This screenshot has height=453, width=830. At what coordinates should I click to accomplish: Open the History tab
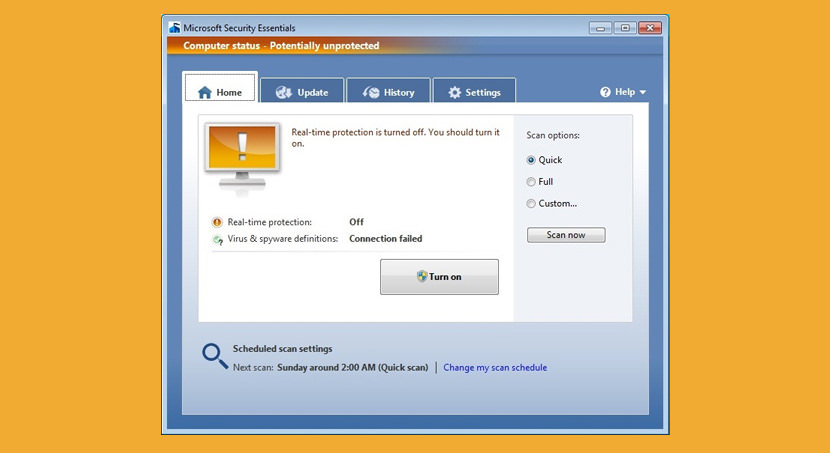(x=388, y=90)
